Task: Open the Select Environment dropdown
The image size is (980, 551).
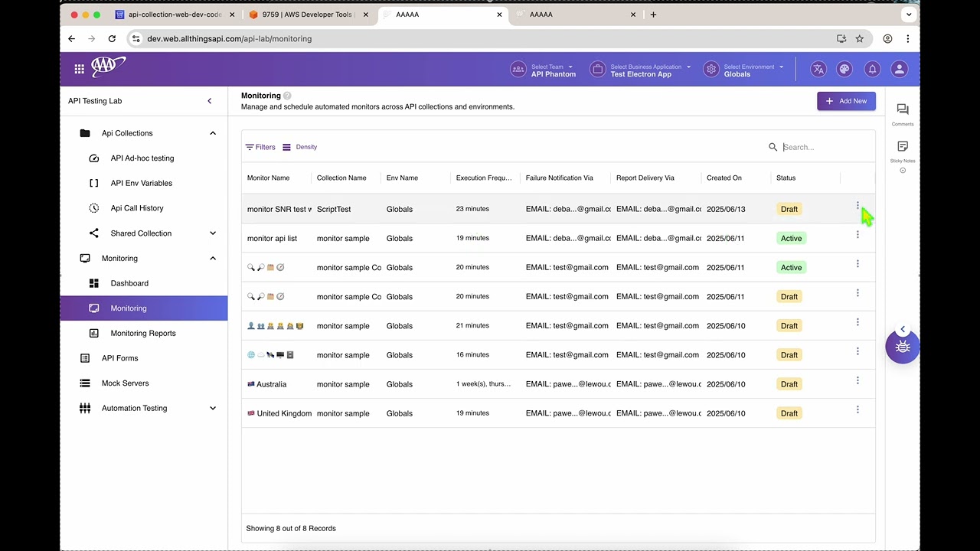Action: [743, 70]
